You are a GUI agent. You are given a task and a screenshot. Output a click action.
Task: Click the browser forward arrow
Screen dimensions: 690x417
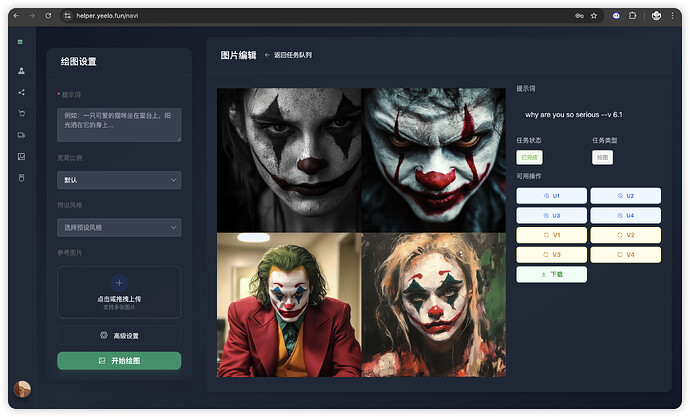coord(32,16)
